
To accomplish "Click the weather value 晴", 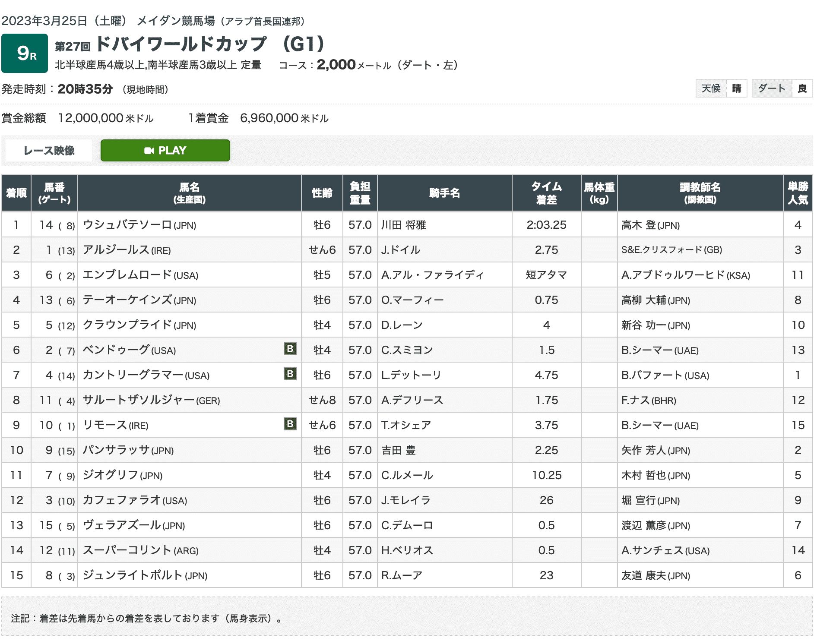I will (737, 88).
